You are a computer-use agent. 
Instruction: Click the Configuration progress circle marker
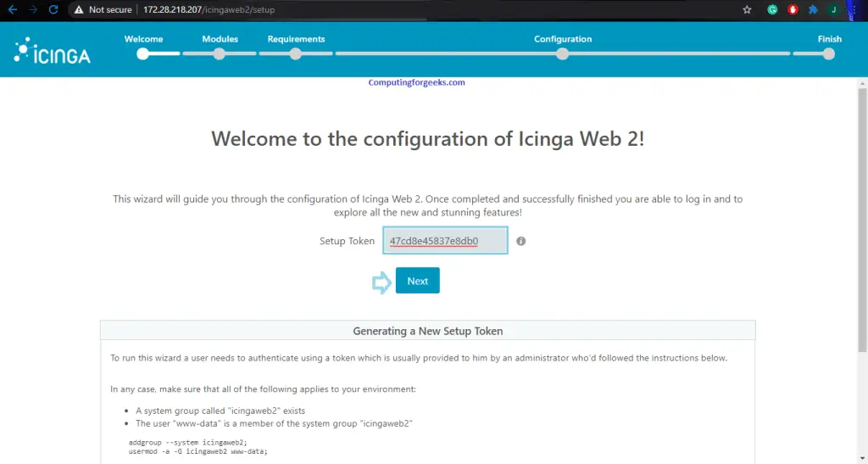563,53
